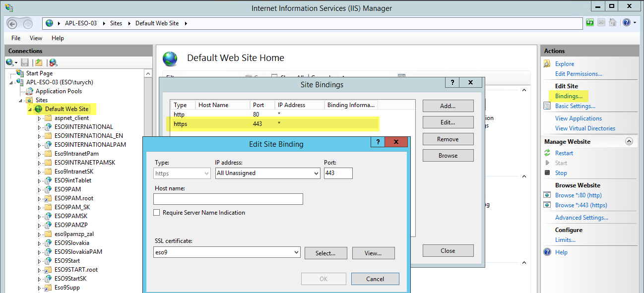
Task: Click the Browse button in Site Bindings
Action: (x=448, y=156)
